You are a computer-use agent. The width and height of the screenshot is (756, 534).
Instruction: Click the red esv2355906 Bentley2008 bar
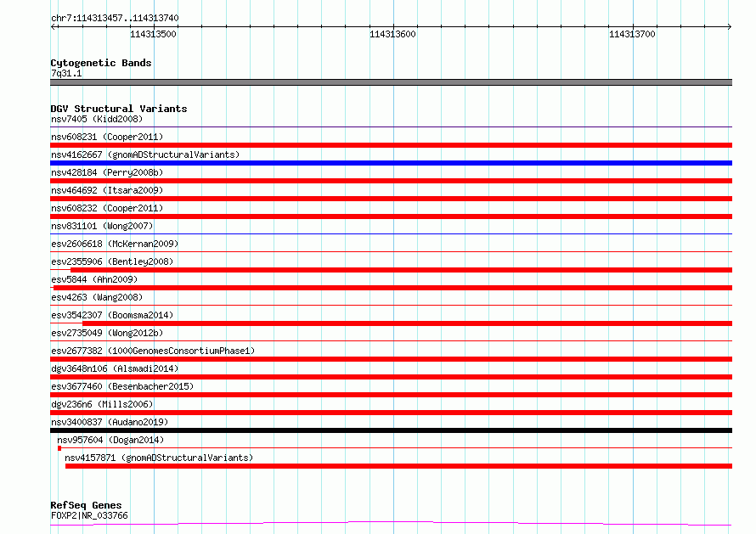(x=401, y=270)
